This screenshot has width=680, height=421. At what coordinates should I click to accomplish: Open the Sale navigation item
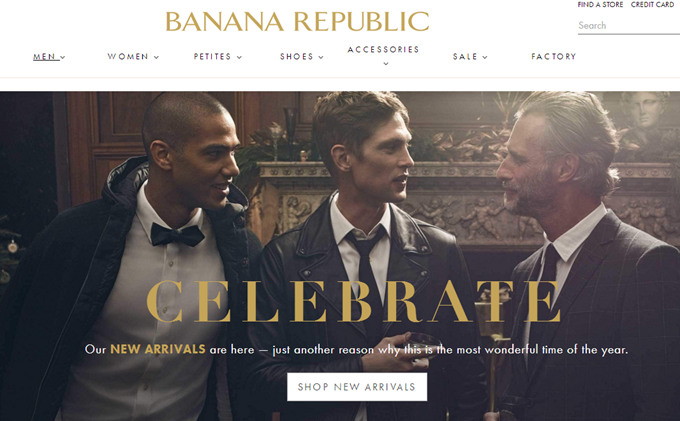pos(465,56)
